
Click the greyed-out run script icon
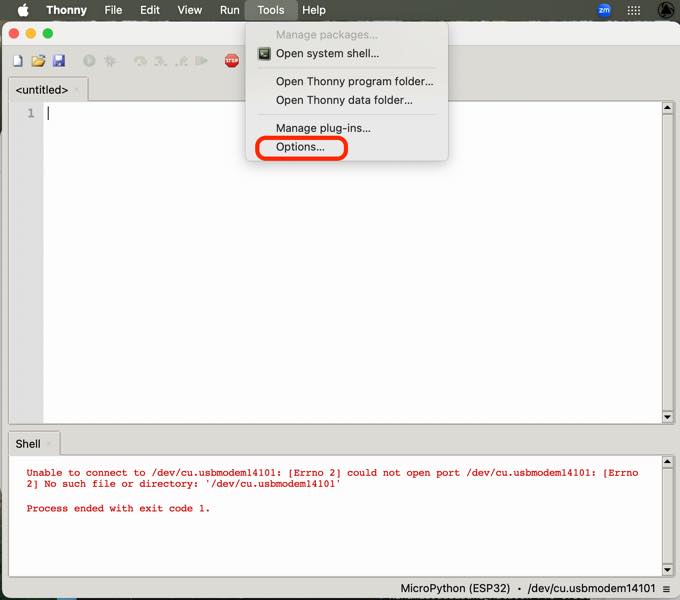pyautogui.click(x=89, y=61)
